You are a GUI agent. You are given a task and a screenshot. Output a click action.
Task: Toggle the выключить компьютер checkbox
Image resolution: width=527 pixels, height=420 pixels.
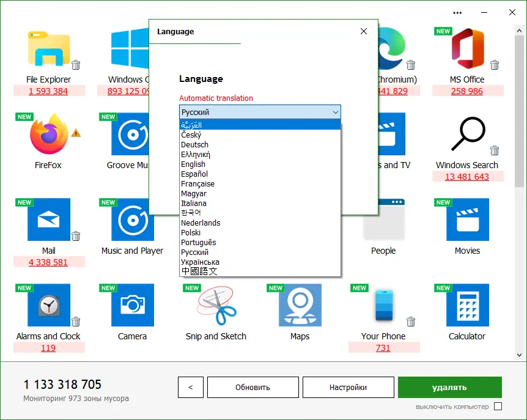coord(498,407)
